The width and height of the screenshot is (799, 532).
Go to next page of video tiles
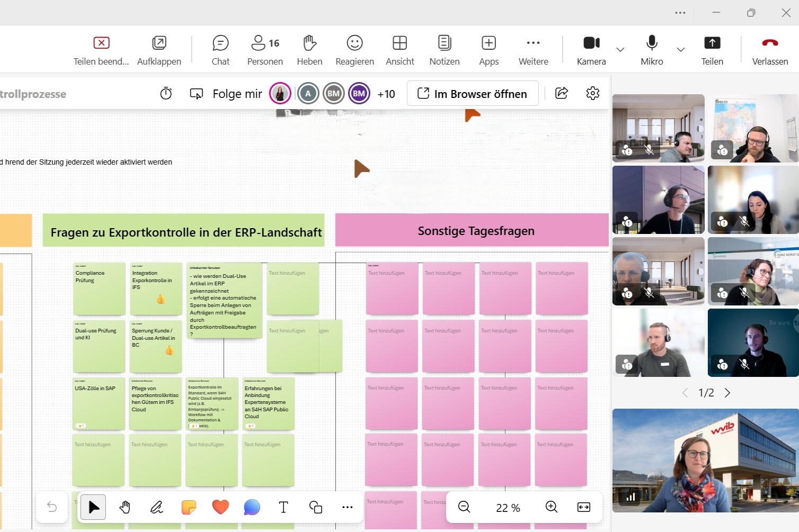pos(727,393)
